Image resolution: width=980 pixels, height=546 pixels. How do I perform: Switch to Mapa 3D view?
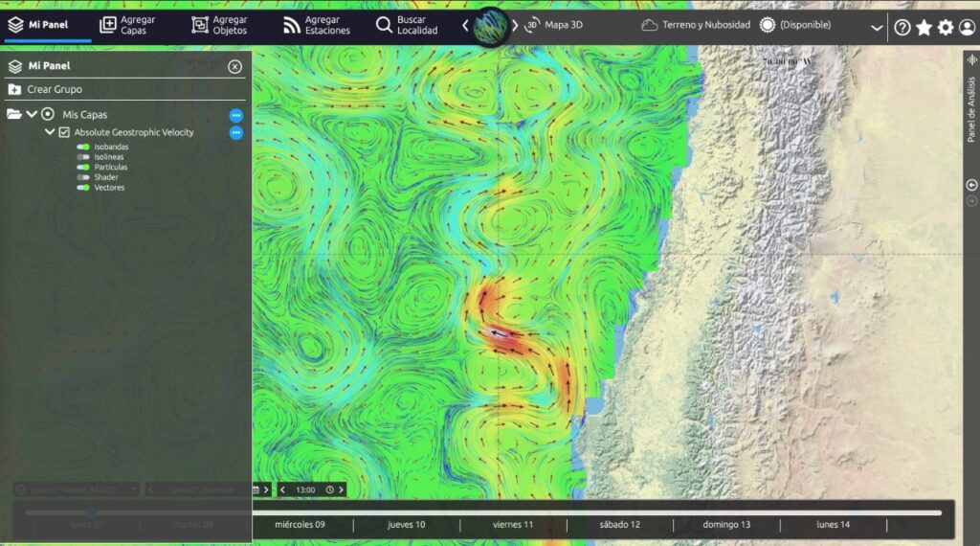pos(553,26)
